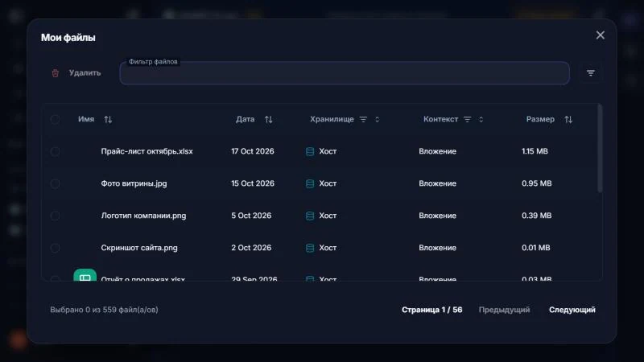Click Хост label in Скриншот сайта.png row

tap(328, 248)
